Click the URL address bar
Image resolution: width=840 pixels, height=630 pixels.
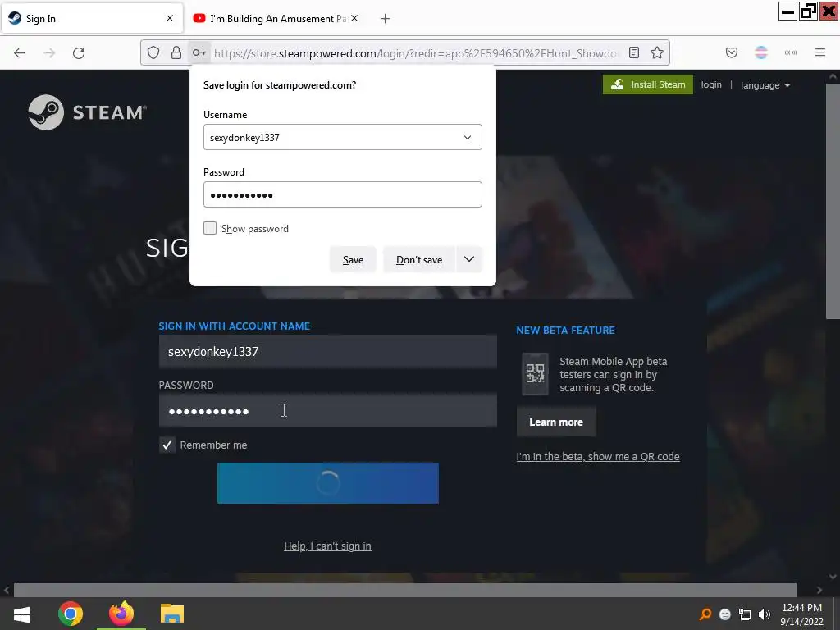tap(415, 53)
